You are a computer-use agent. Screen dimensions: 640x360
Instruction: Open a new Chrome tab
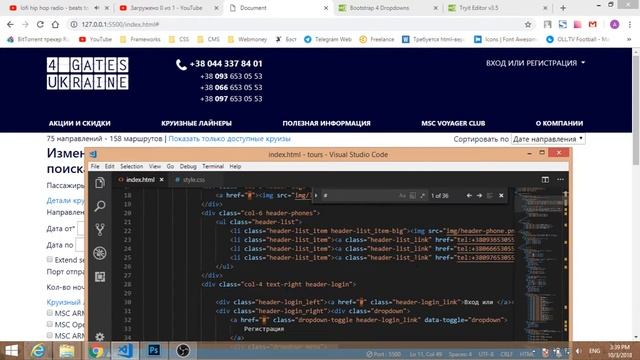pos(563,8)
